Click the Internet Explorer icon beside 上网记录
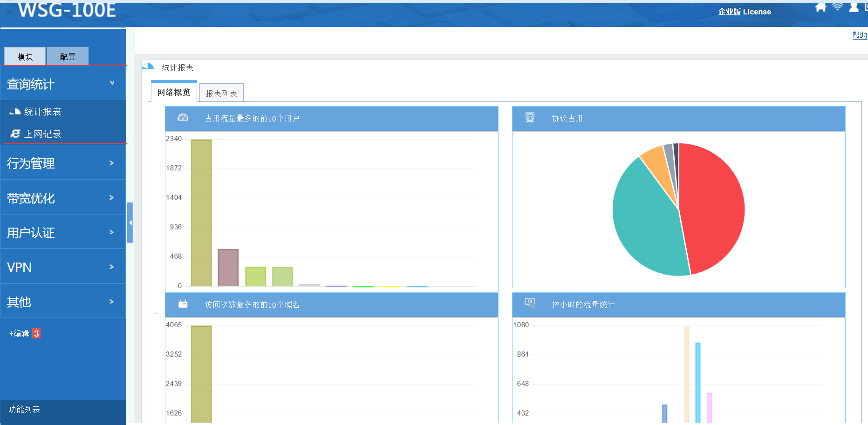Image resolution: width=868 pixels, height=425 pixels. click(15, 134)
